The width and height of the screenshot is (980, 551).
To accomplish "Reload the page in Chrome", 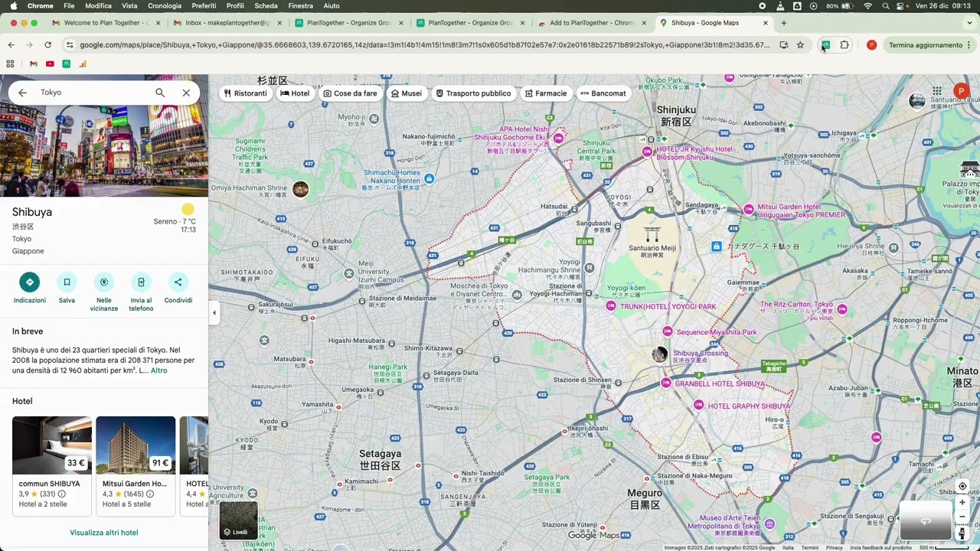I will pos(47,45).
